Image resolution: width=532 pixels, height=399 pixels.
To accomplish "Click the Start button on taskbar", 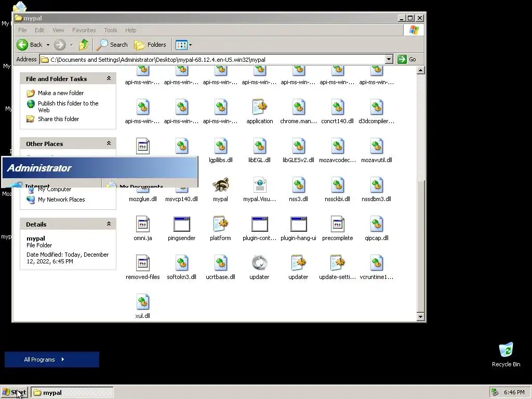I will pos(14,393).
